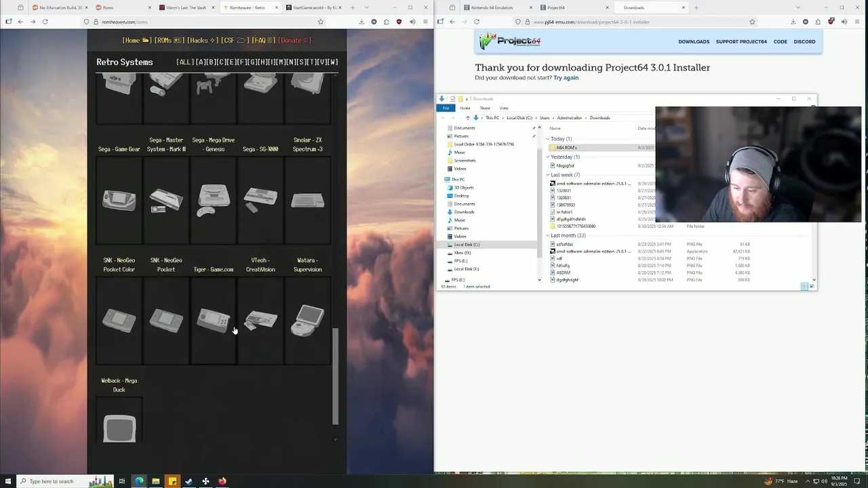Select the N64 ROM's folder

(567, 148)
